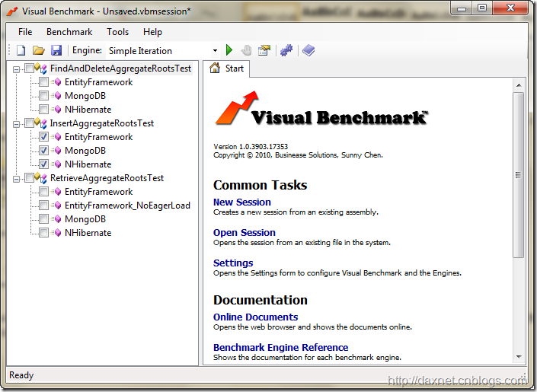Viewport: 537px width, 392px height.
Task: Click the Settings link
Action: (233, 263)
